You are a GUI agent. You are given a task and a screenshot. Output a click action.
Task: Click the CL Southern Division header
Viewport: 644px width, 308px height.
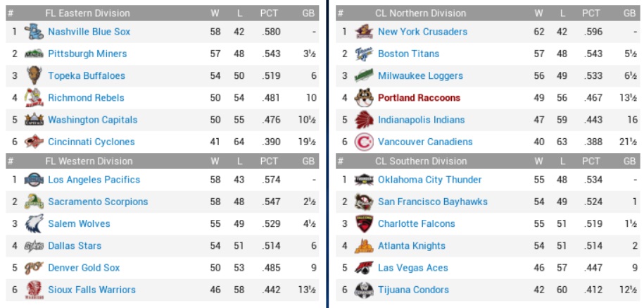[420, 161]
